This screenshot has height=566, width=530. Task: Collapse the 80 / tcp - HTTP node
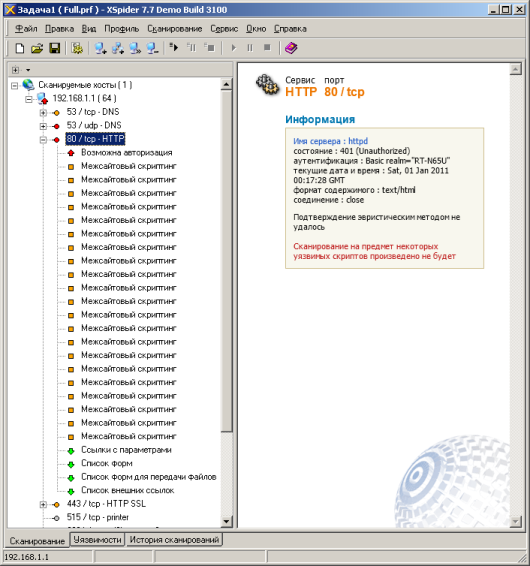[x=43, y=140]
